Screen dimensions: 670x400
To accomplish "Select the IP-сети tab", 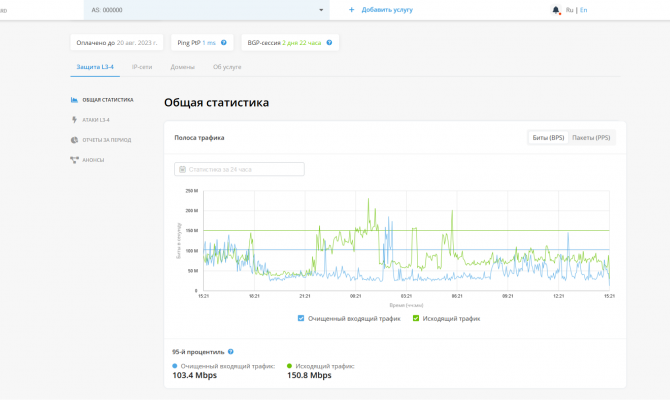I will click(x=142, y=67).
